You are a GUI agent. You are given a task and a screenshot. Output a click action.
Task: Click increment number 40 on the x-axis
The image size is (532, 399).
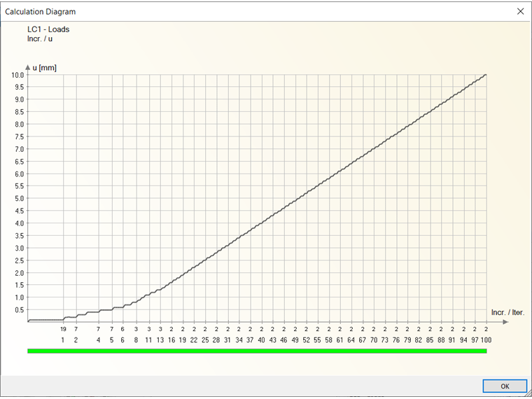click(x=262, y=340)
